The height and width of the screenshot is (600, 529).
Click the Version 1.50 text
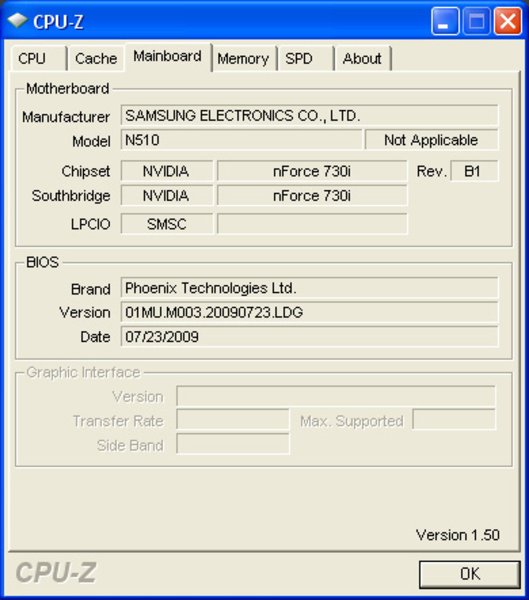(458, 535)
